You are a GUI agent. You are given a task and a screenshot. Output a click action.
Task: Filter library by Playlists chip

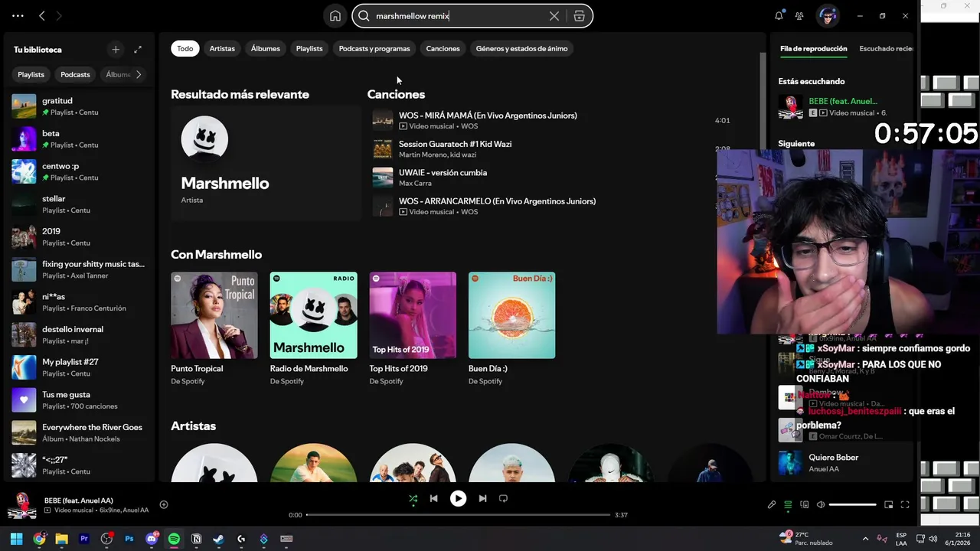pyautogui.click(x=31, y=74)
